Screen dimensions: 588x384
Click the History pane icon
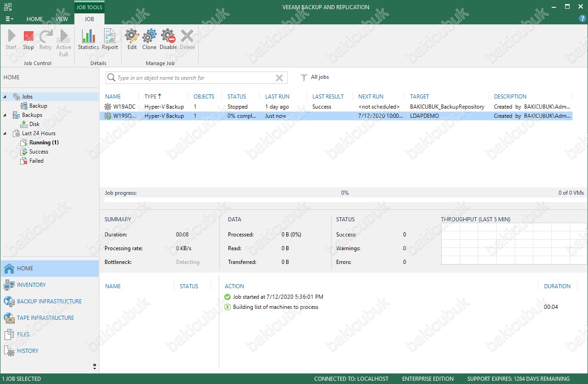(x=9, y=351)
